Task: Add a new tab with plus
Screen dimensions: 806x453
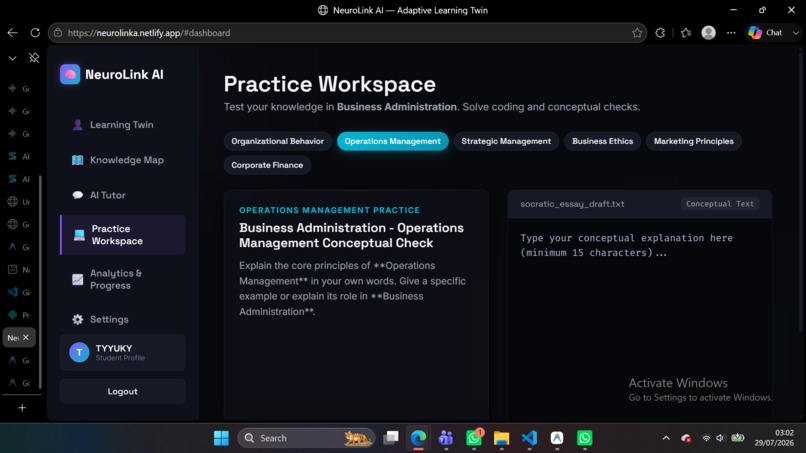Action: [x=22, y=408]
